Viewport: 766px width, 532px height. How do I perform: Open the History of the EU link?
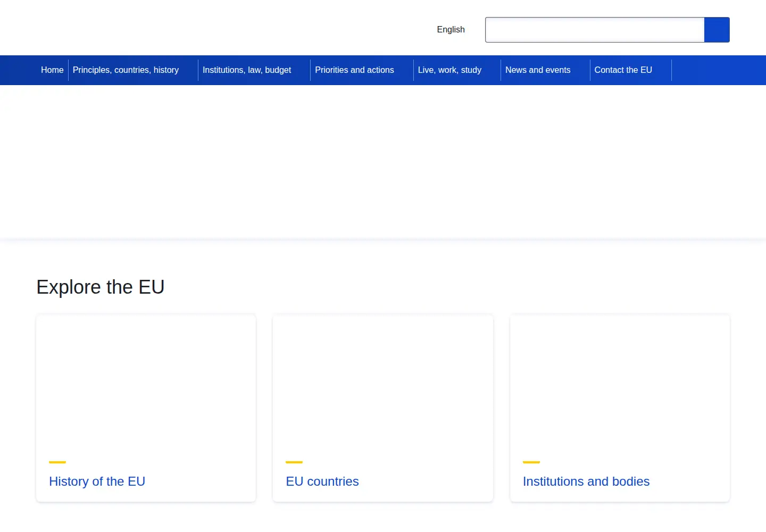pyautogui.click(x=97, y=481)
